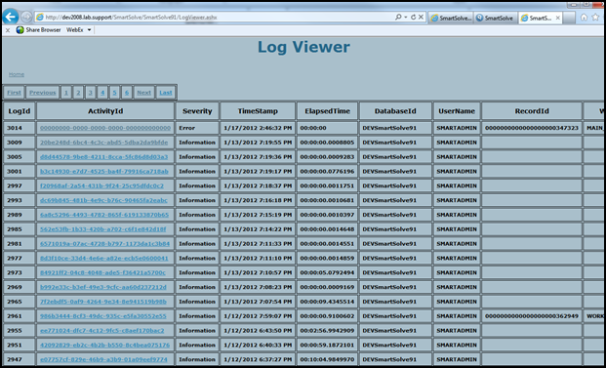The height and width of the screenshot is (368, 606).
Task: Follow the Home link under Log Viewer
Action: point(17,74)
